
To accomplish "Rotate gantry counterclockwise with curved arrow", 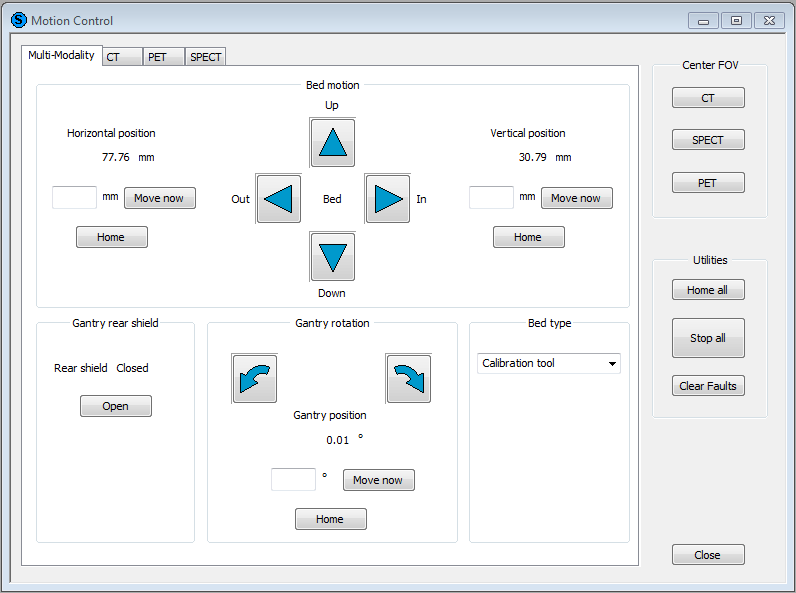I will (x=254, y=378).
